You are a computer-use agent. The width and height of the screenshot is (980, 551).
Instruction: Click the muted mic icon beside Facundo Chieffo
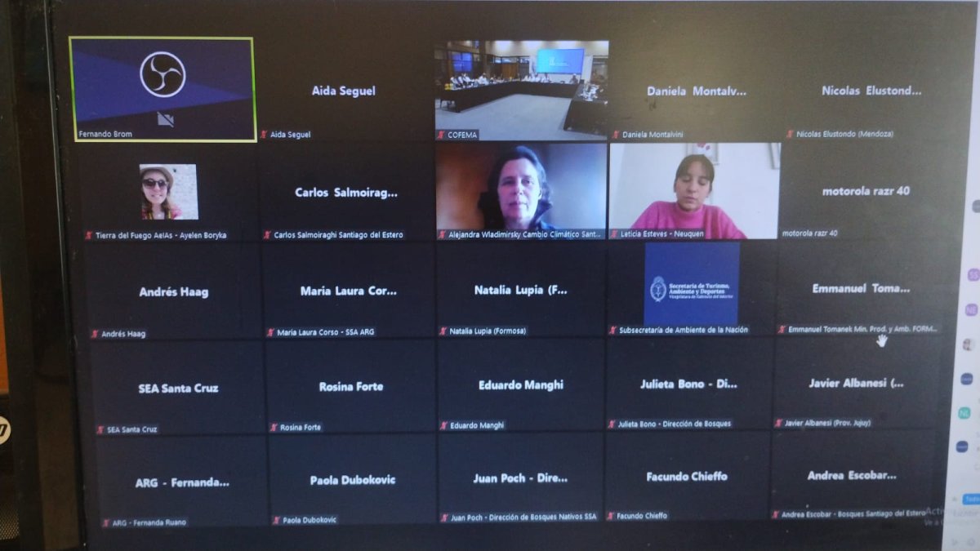pos(611,516)
